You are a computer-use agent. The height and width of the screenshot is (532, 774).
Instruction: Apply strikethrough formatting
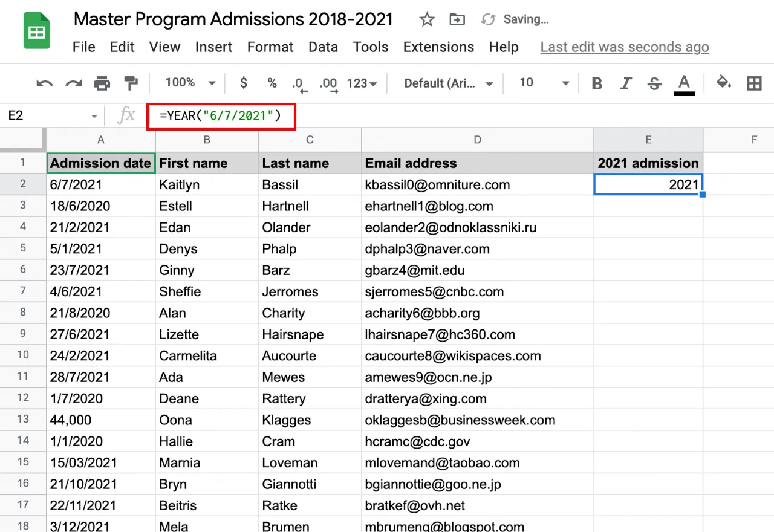[654, 83]
